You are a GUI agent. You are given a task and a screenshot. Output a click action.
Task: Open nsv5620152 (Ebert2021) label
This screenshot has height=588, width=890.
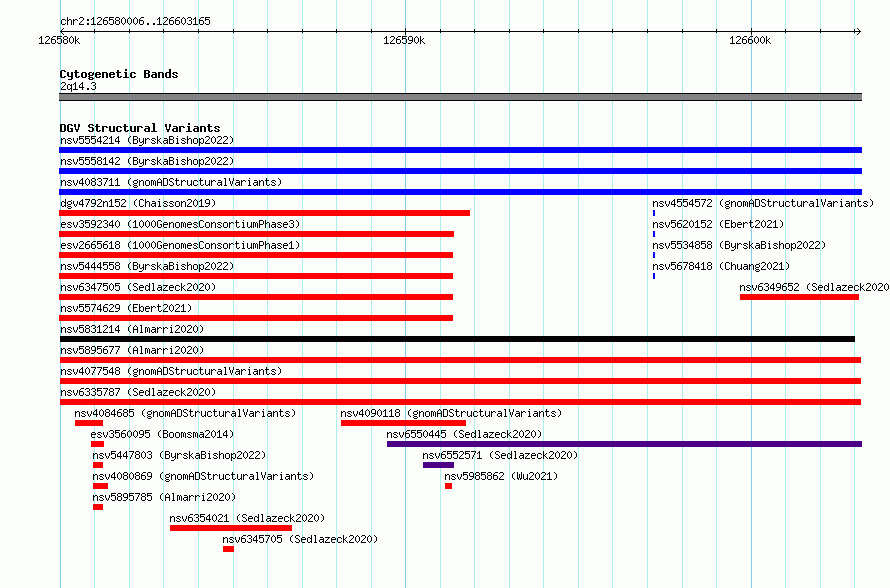click(718, 224)
